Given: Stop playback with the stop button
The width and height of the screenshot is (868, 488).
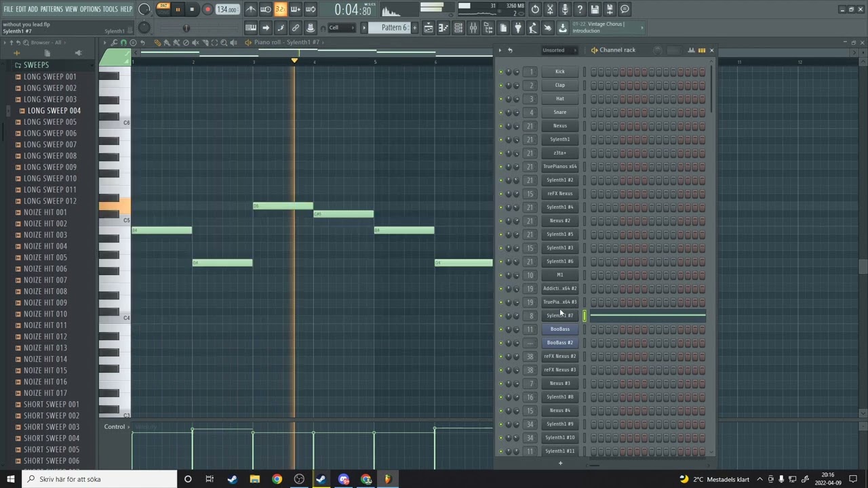Looking at the screenshot, I should (192, 9).
